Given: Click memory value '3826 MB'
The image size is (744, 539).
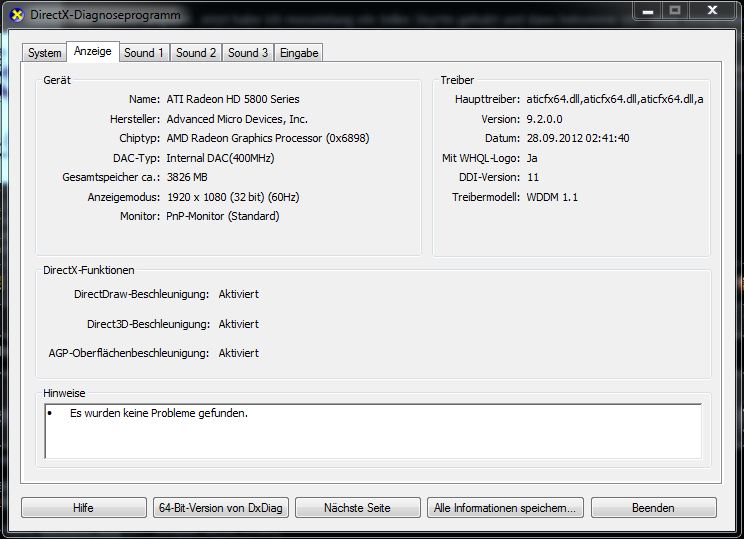Looking at the screenshot, I should tap(187, 177).
